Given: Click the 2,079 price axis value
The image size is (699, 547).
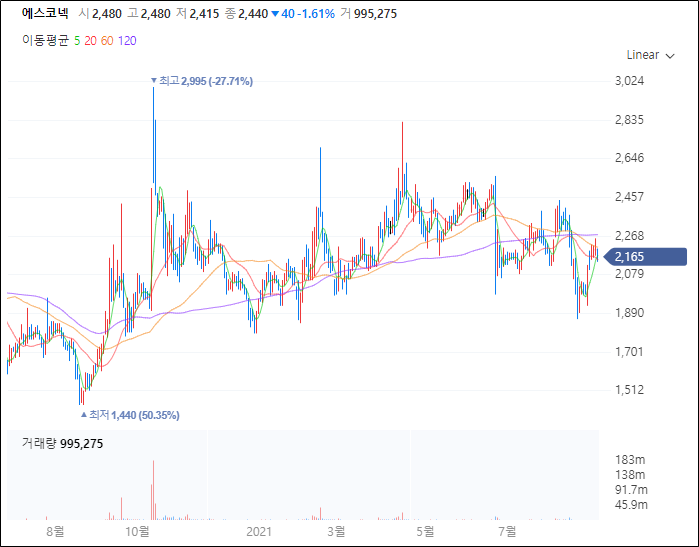Looking at the screenshot, I should 629,274.
